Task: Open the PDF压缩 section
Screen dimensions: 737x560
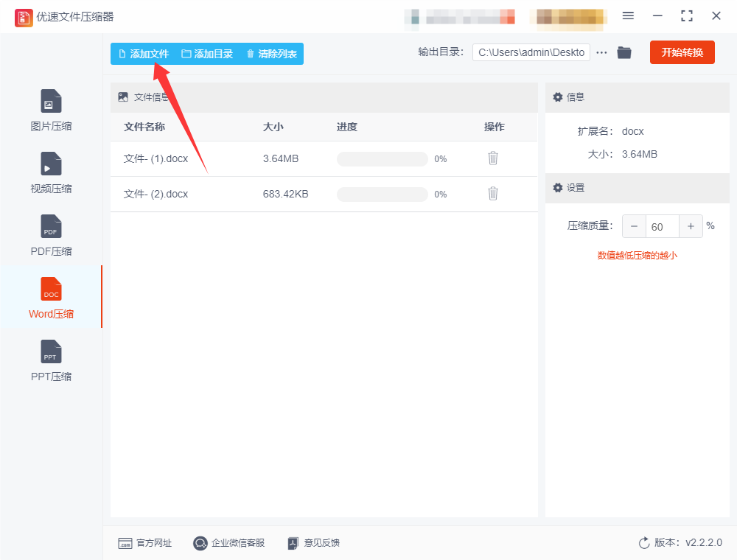Action: click(x=51, y=235)
